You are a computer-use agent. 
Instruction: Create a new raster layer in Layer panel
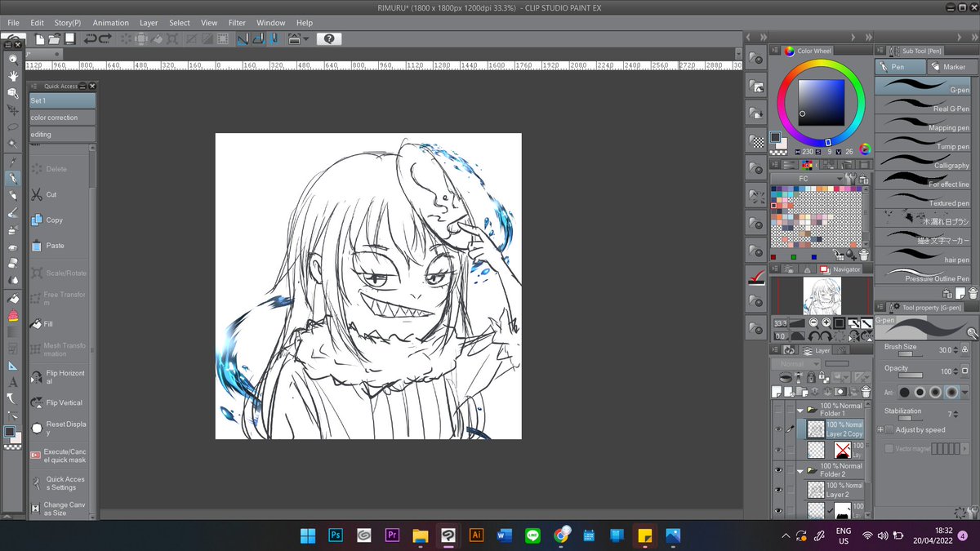776,392
